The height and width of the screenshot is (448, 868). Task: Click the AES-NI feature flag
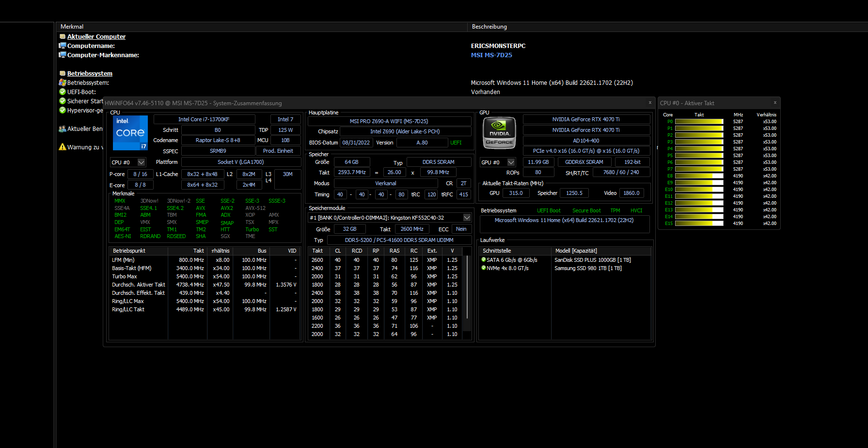pyautogui.click(x=123, y=237)
